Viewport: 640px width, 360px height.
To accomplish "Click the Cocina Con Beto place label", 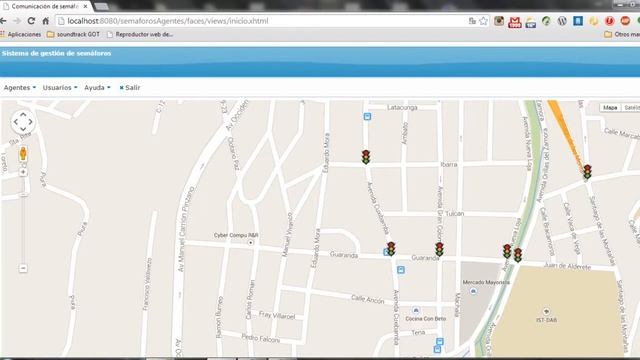I will tap(425, 318).
